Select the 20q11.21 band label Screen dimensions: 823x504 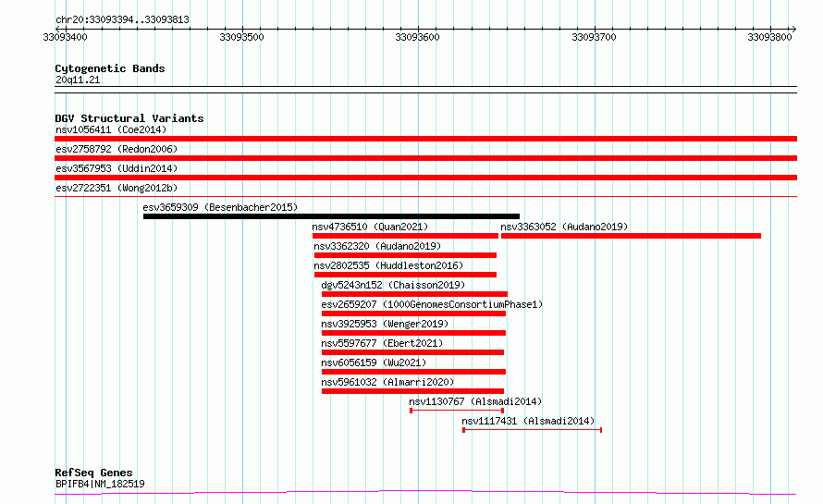tap(78, 80)
